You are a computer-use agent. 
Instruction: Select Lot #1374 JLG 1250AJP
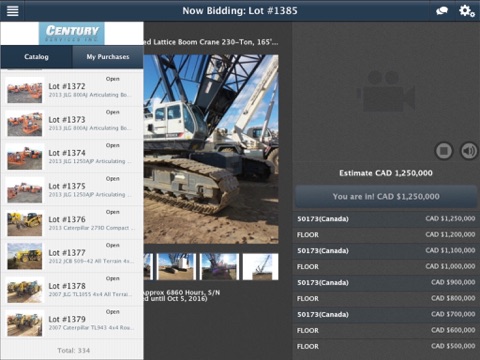[72, 156]
